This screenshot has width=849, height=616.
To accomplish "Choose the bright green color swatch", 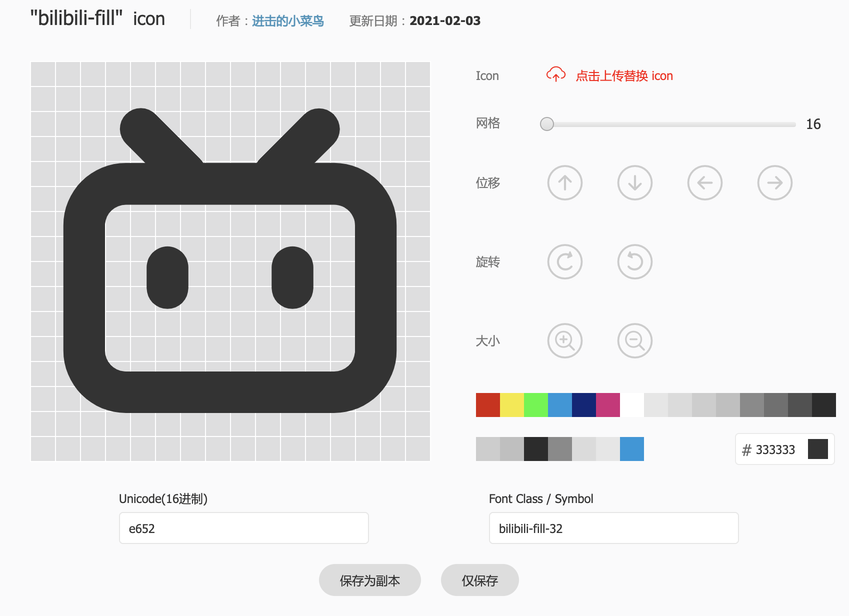I will [x=536, y=405].
